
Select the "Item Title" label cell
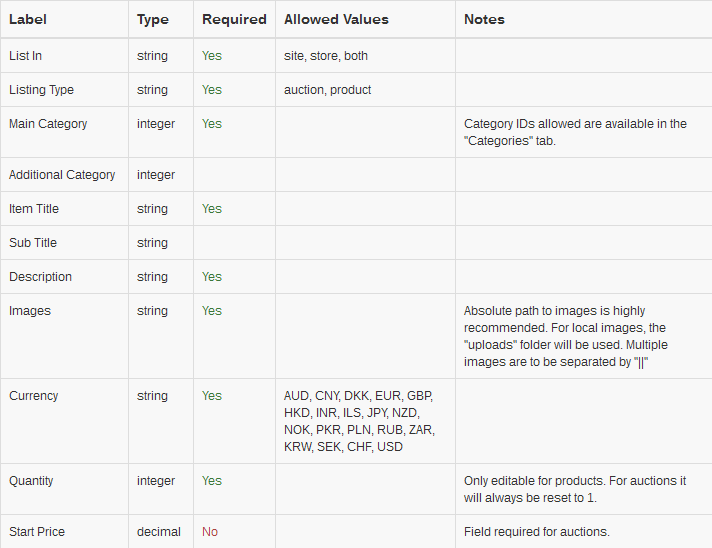34,209
